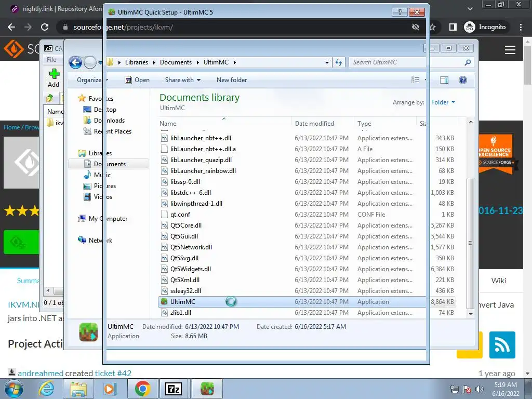Open the 7-Zip File menu

(x=51, y=60)
